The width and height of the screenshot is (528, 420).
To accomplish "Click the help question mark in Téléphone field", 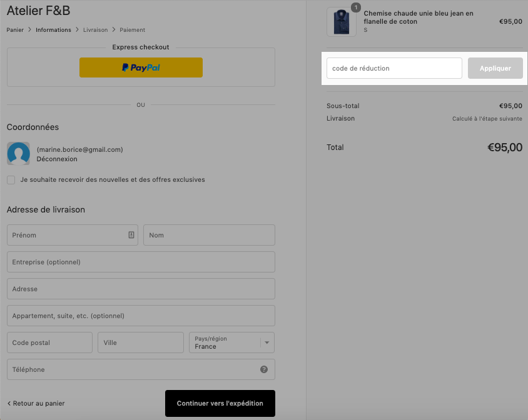I will [x=264, y=369].
